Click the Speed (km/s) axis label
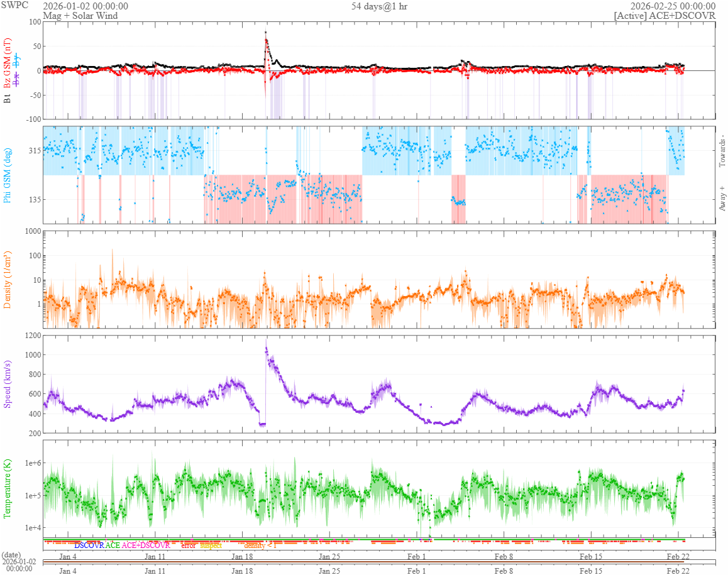The height and width of the screenshot is (575, 728). point(7,384)
